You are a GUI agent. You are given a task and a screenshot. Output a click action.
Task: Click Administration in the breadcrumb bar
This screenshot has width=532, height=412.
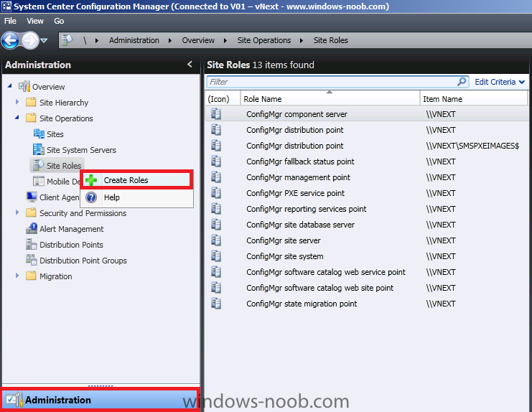[134, 40]
